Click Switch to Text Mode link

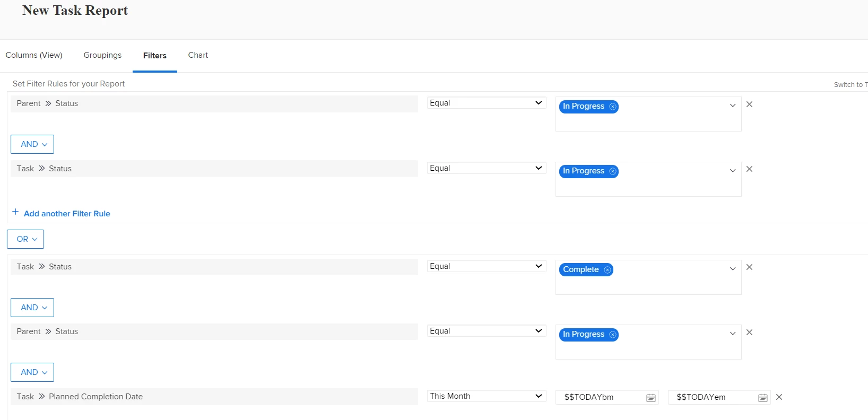click(850, 85)
